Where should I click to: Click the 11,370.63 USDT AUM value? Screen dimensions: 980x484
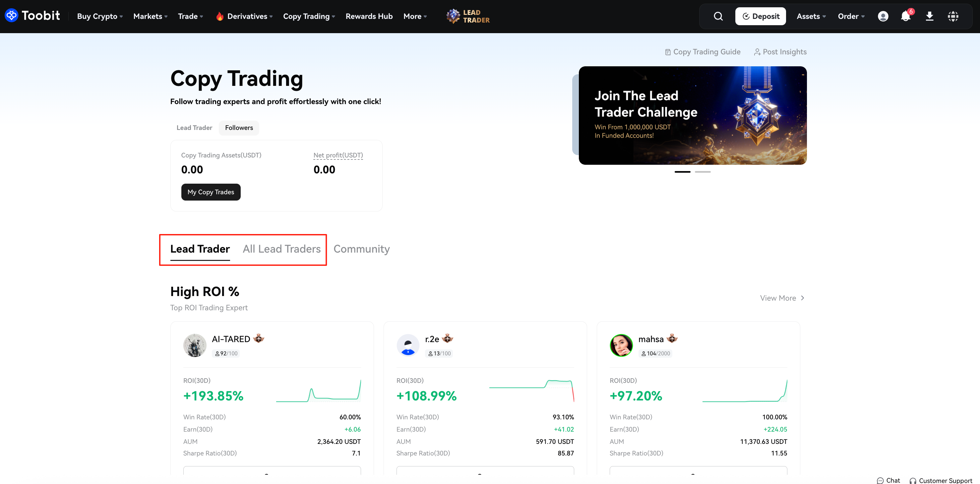[764, 441]
